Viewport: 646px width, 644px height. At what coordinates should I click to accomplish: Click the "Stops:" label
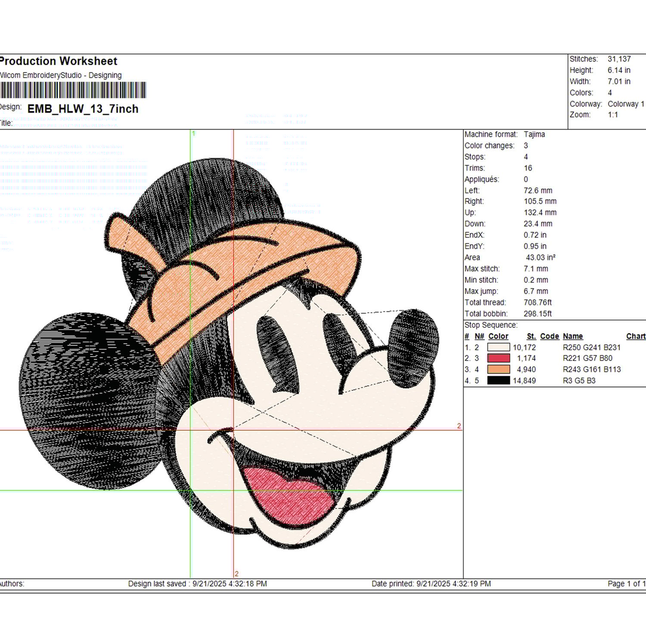pyautogui.click(x=475, y=157)
